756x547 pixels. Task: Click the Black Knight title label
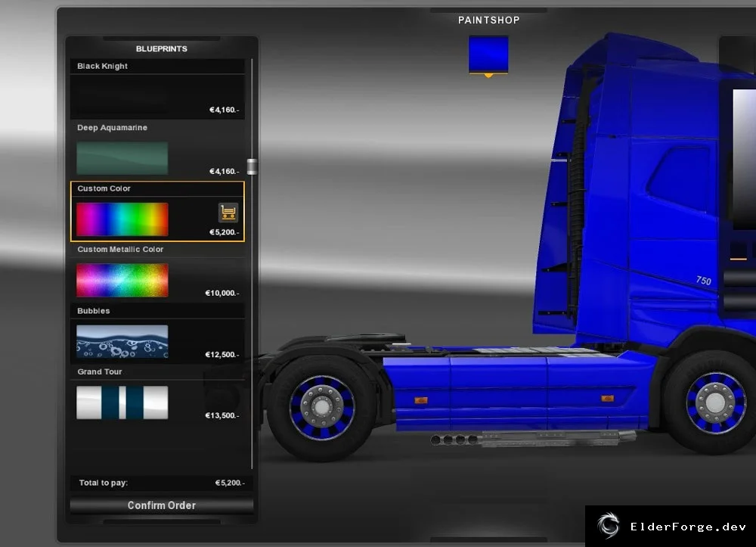102,66
